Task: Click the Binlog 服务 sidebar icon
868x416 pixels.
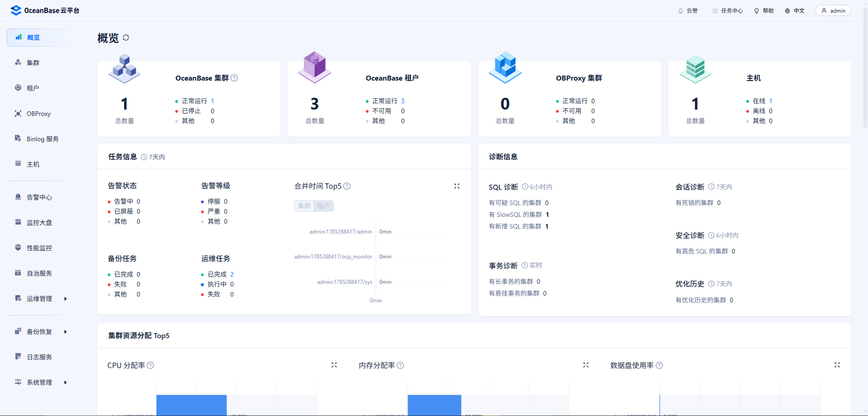Action: click(x=18, y=138)
